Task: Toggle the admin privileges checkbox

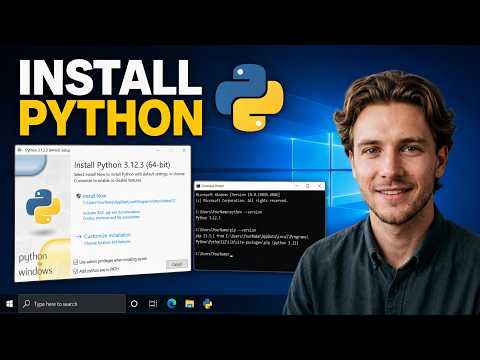Action: coord(75,262)
